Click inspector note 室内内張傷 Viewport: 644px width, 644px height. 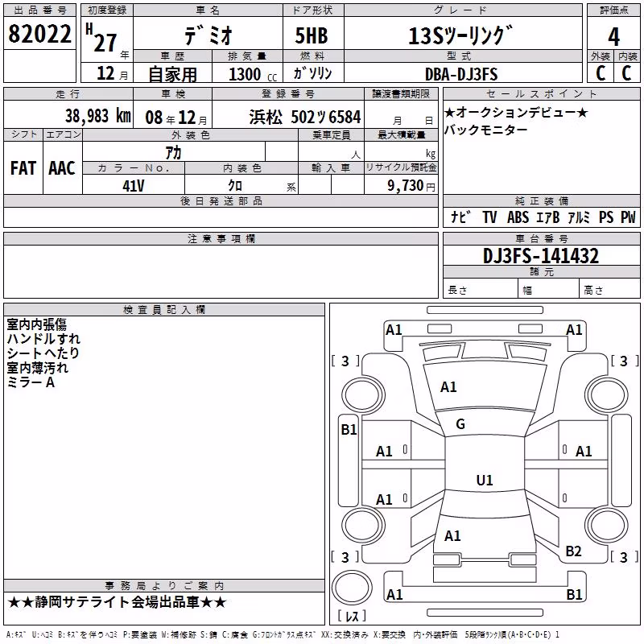36,324
